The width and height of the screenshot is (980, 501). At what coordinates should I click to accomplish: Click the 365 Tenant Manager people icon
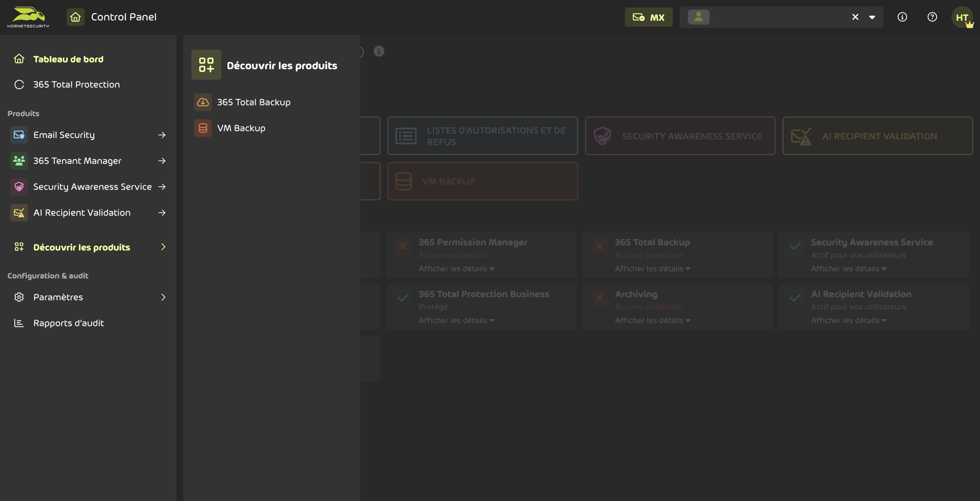[x=19, y=161]
